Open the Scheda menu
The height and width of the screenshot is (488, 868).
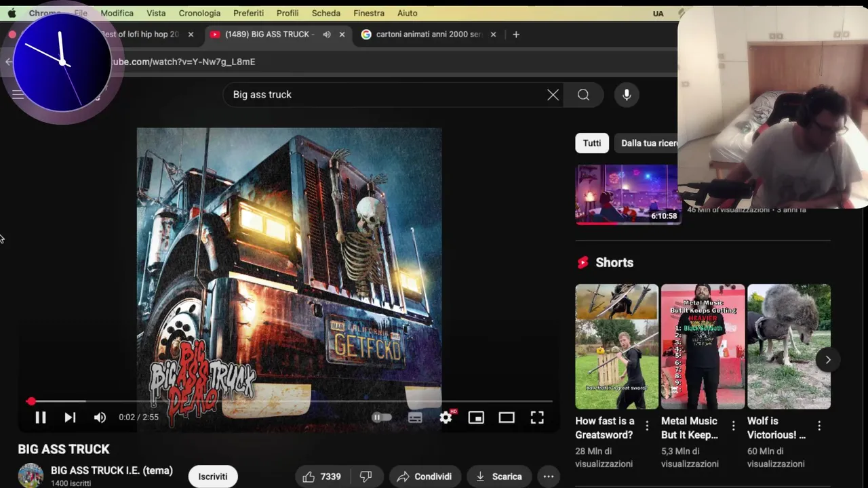point(326,13)
